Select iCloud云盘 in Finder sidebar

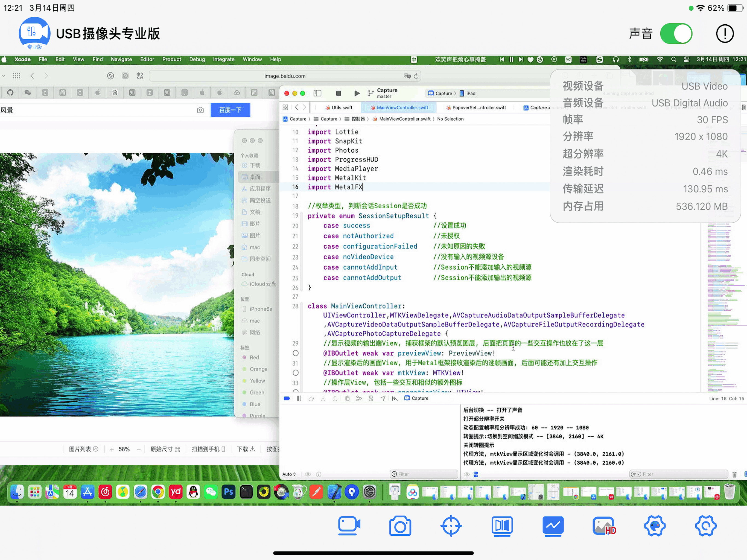point(259,284)
